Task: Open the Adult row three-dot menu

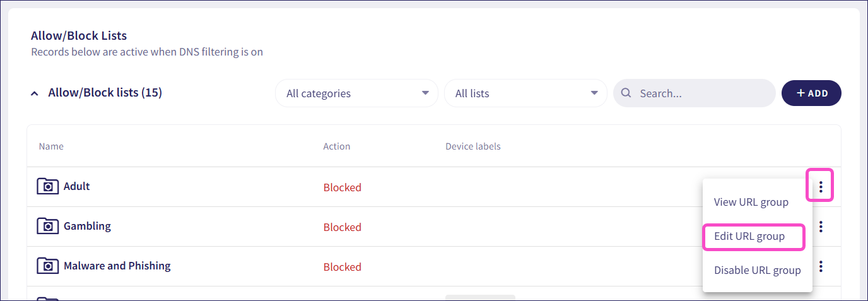Action: 820,187
